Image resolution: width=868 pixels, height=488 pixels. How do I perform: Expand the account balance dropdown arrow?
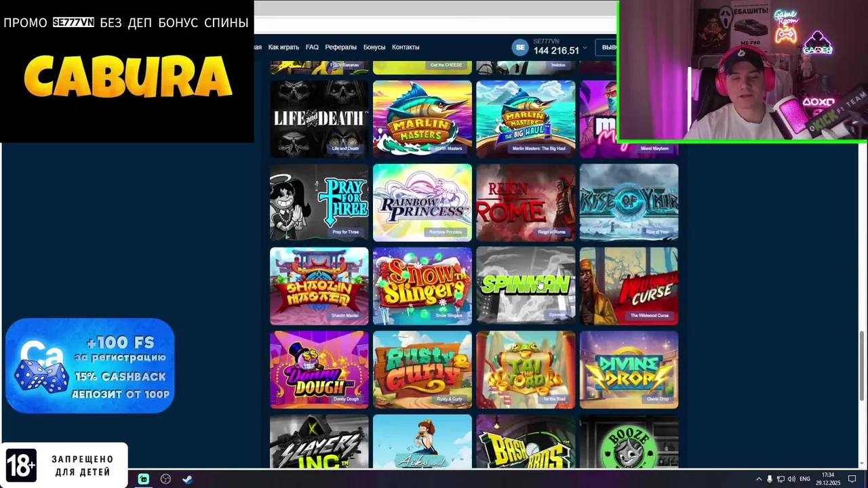(585, 48)
